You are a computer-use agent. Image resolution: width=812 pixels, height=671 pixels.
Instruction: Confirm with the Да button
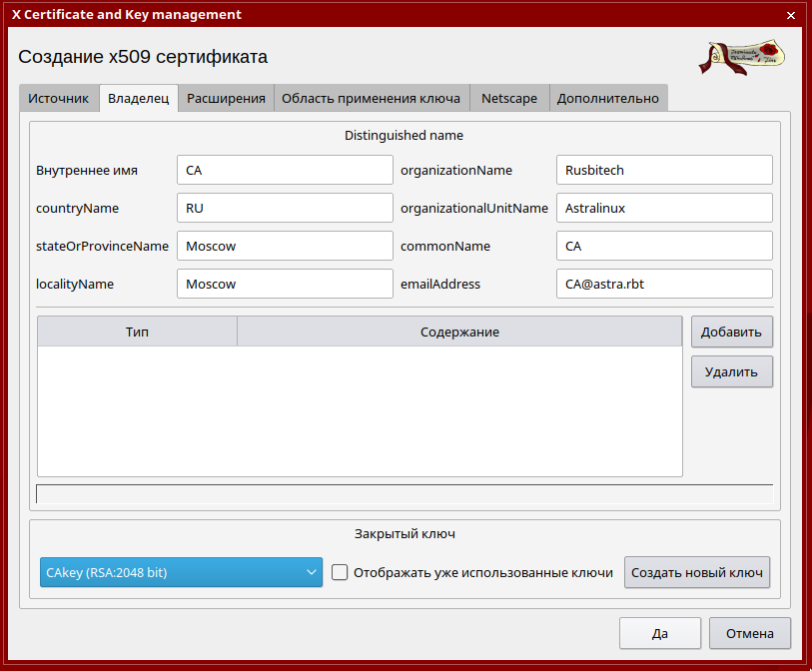point(659,633)
